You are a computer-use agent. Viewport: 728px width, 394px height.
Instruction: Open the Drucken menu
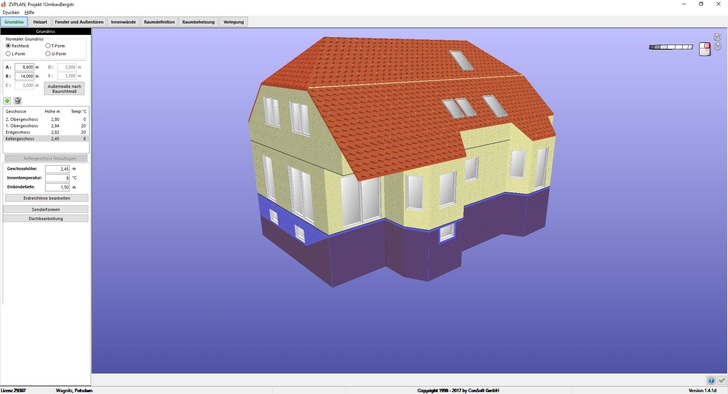(11, 13)
